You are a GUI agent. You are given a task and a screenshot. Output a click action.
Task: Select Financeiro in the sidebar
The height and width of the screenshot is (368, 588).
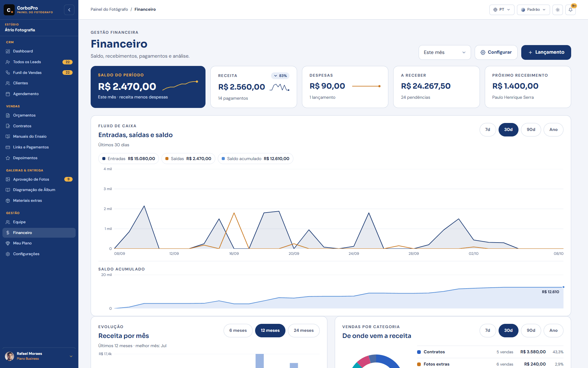[39, 233]
